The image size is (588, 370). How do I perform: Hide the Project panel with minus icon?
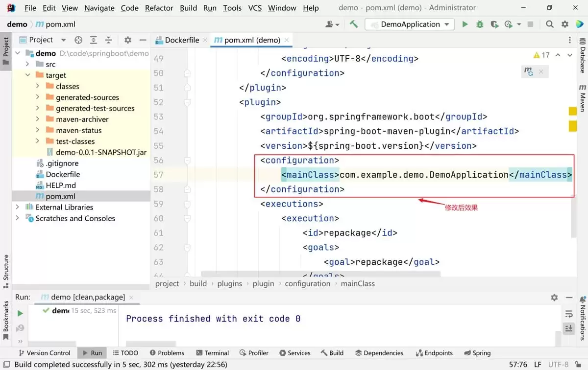[x=143, y=40]
